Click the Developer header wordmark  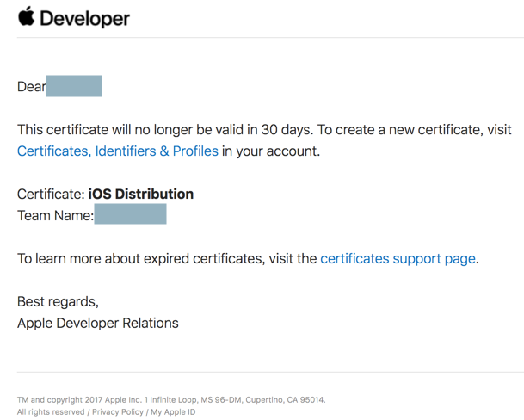pyautogui.click(x=84, y=18)
